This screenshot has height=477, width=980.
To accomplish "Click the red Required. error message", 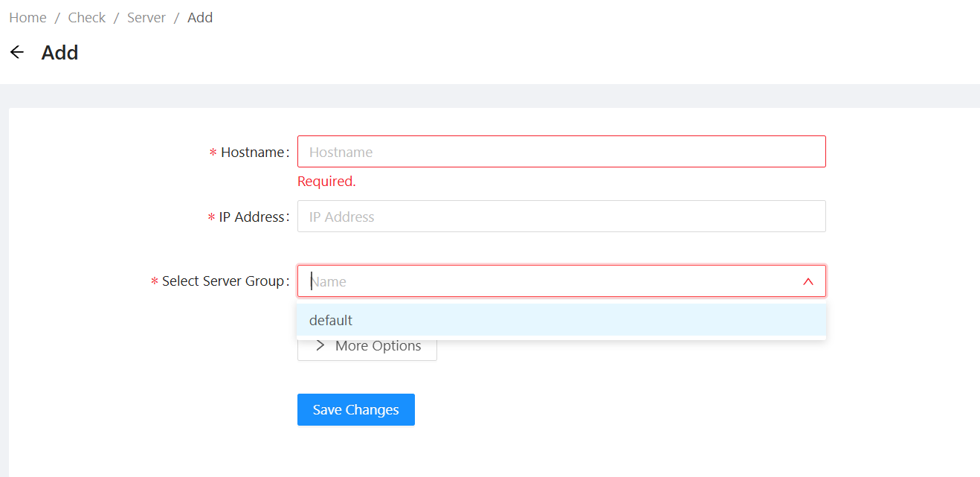I will point(326,182).
